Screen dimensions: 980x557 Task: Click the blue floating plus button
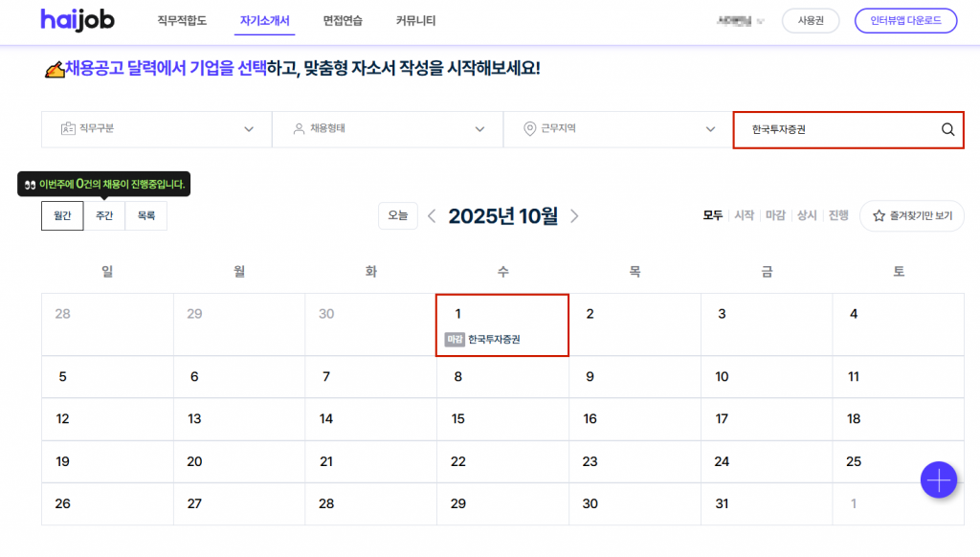point(938,479)
